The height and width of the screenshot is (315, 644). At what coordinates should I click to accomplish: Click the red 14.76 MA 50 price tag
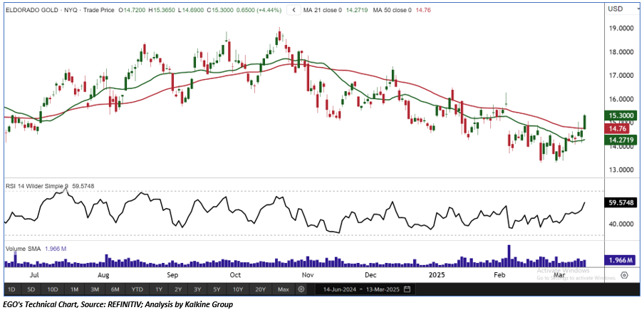pyautogui.click(x=616, y=129)
